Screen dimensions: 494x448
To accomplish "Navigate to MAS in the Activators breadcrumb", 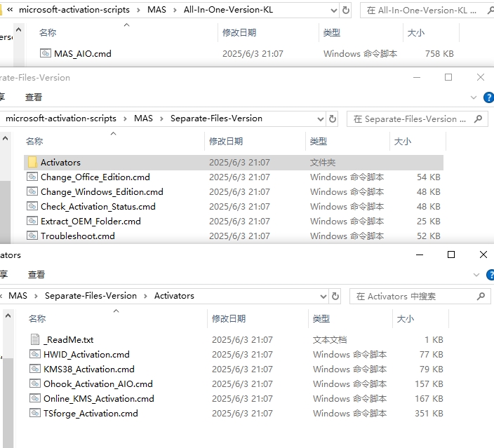I will click(18, 296).
